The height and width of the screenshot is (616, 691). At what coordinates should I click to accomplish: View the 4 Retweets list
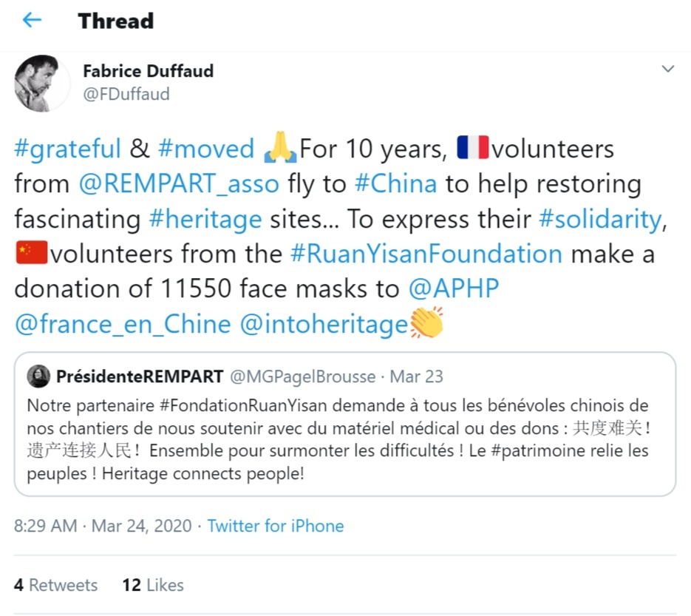click(x=56, y=585)
